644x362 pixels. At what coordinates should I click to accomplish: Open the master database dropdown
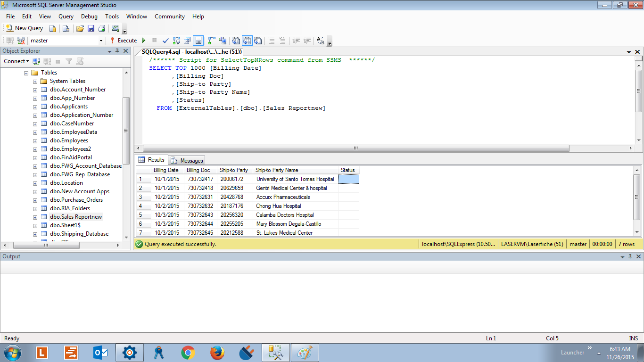[101, 41]
